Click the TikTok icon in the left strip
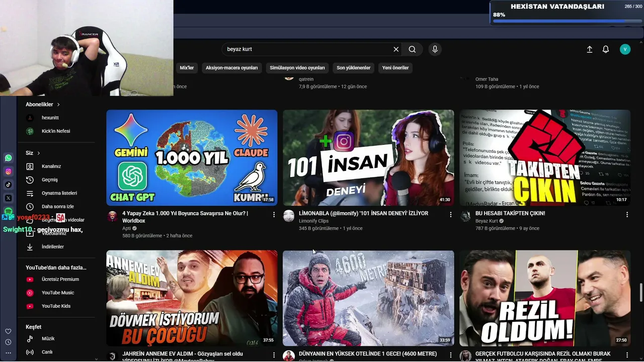Image resolution: width=644 pixels, height=362 pixels. tap(9, 185)
